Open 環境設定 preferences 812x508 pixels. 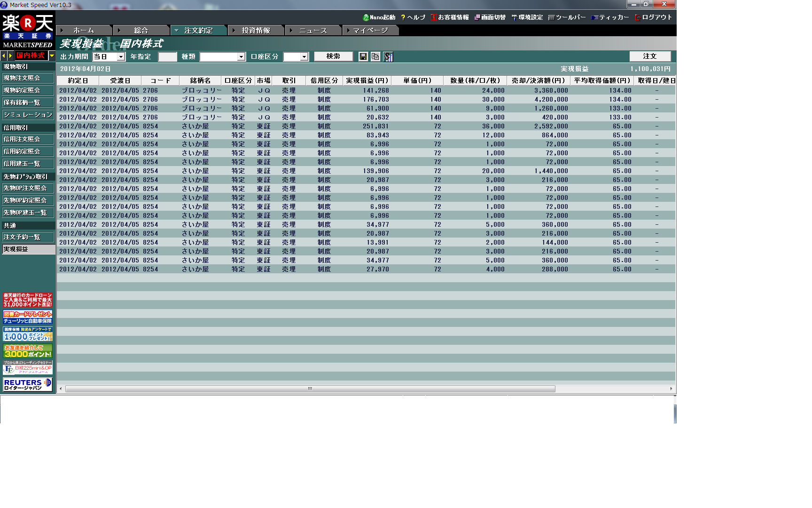pyautogui.click(x=527, y=17)
